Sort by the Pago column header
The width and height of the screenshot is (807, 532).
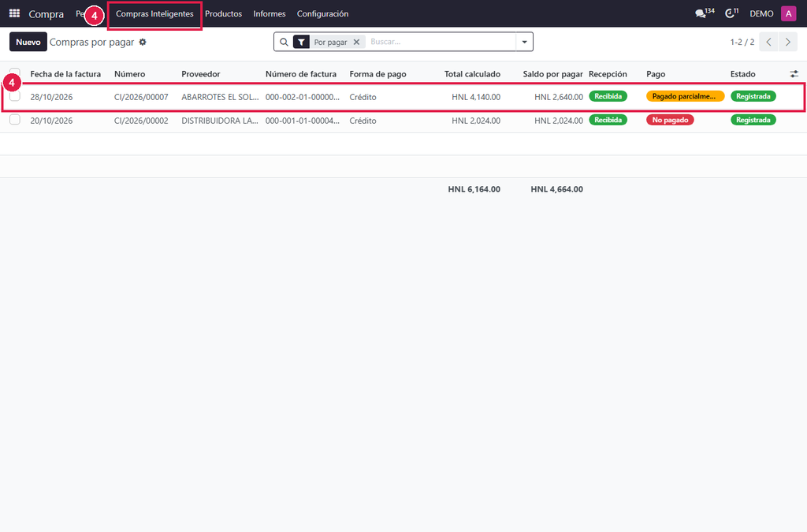656,74
